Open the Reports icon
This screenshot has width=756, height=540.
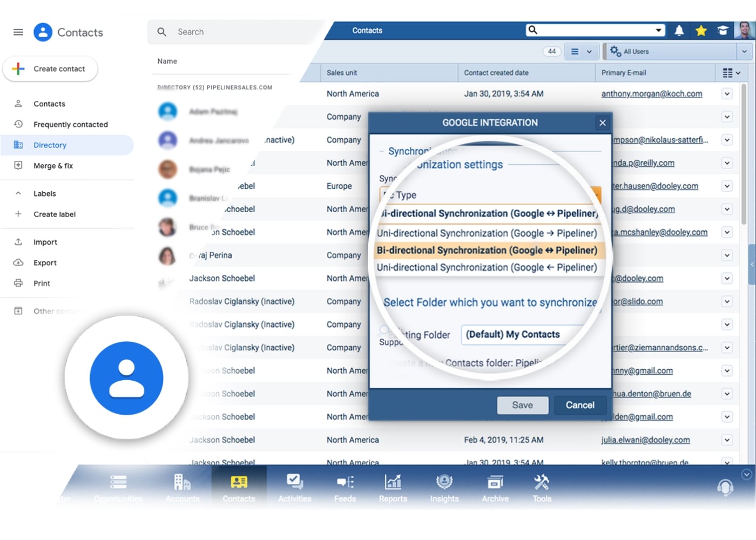393,486
